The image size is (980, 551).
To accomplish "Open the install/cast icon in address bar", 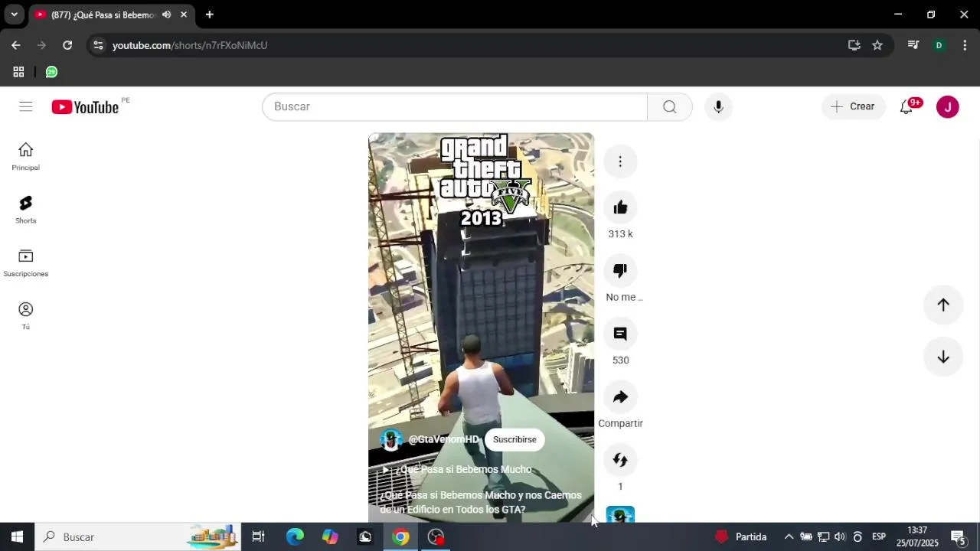I will [854, 45].
